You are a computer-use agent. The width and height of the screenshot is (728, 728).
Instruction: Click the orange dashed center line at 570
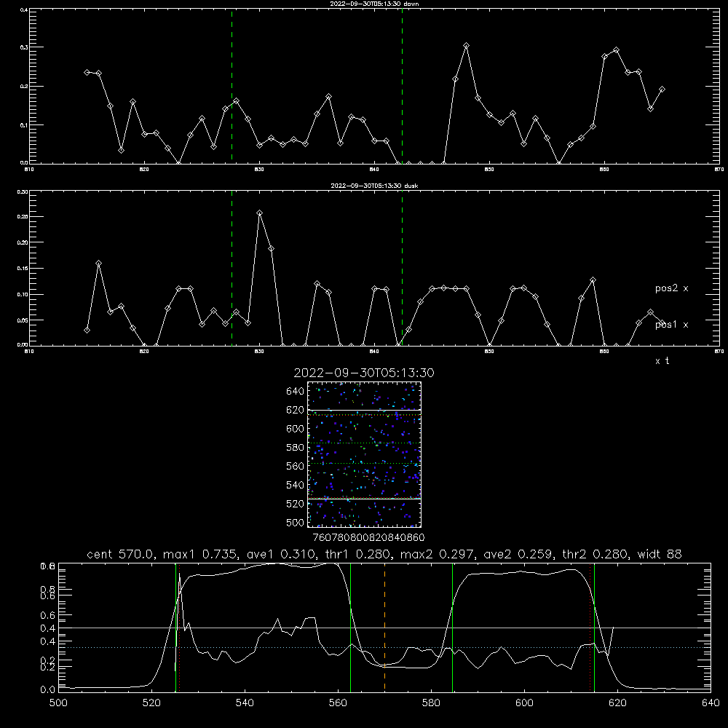pyautogui.click(x=384, y=627)
